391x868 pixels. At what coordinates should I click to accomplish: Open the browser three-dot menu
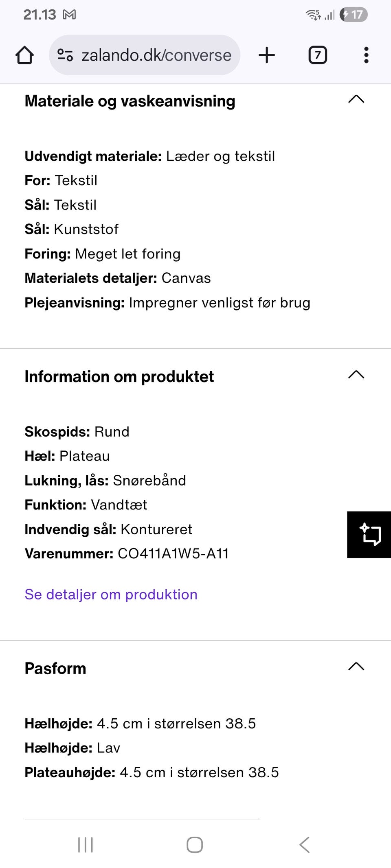[366, 55]
